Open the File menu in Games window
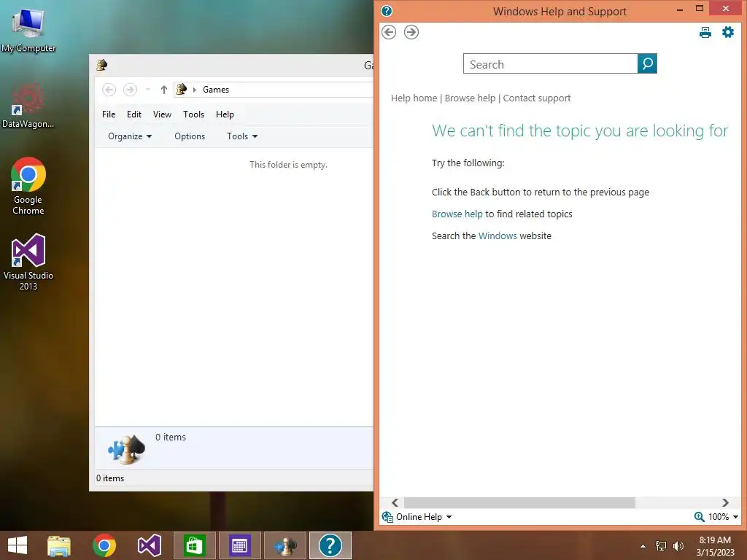This screenshot has height=560, width=747. click(x=109, y=114)
